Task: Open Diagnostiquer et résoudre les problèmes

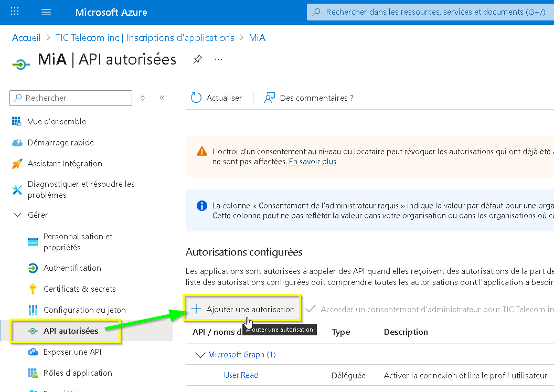Action: pos(81,189)
